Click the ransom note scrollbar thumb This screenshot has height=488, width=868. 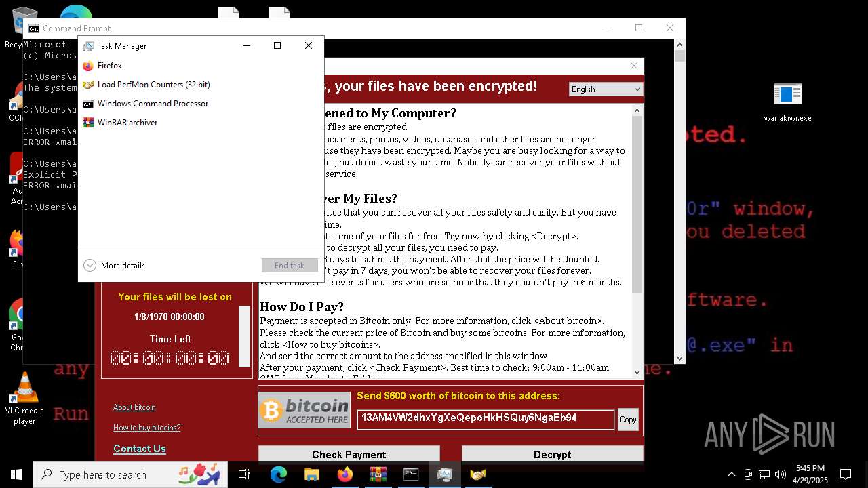click(x=637, y=204)
